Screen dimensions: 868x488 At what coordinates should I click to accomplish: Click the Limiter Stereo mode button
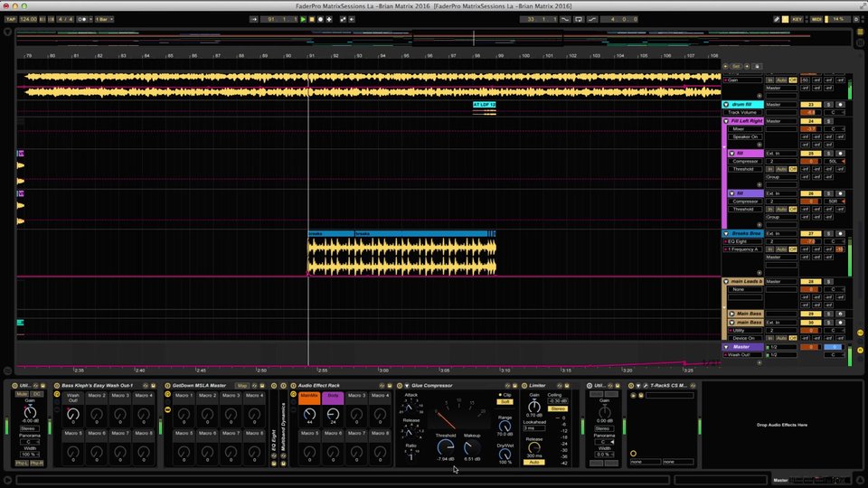coord(558,408)
